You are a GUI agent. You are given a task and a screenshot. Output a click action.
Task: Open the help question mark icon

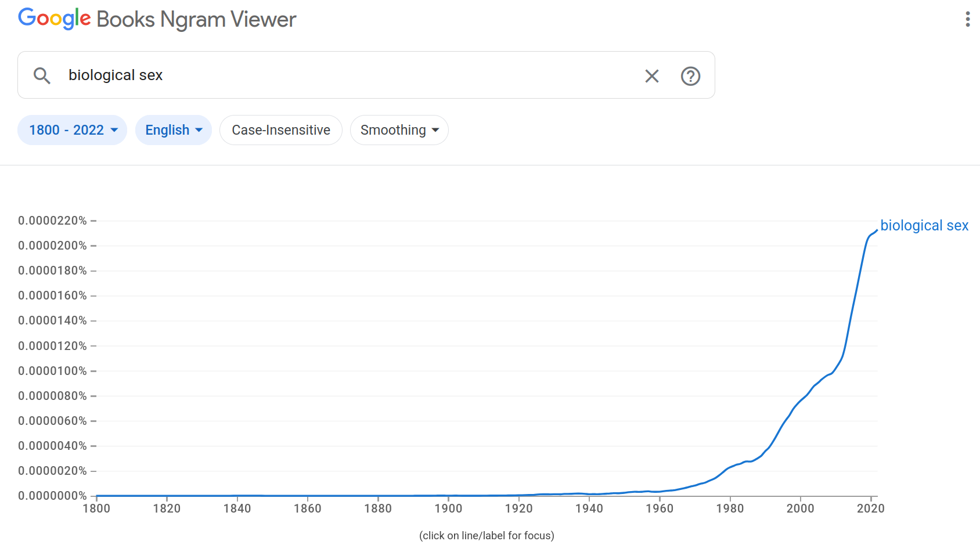pyautogui.click(x=690, y=76)
